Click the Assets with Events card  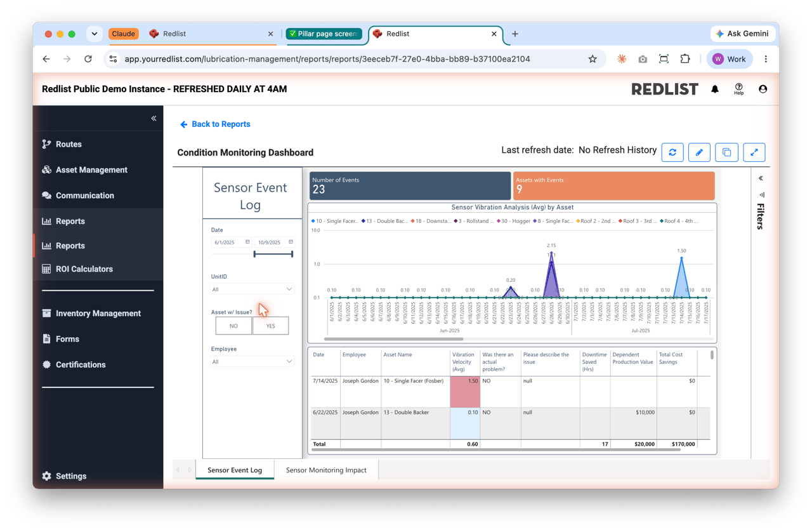click(614, 186)
